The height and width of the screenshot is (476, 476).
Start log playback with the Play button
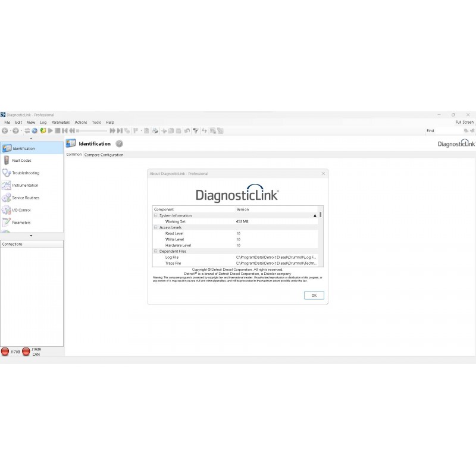[x=51, y=131]
